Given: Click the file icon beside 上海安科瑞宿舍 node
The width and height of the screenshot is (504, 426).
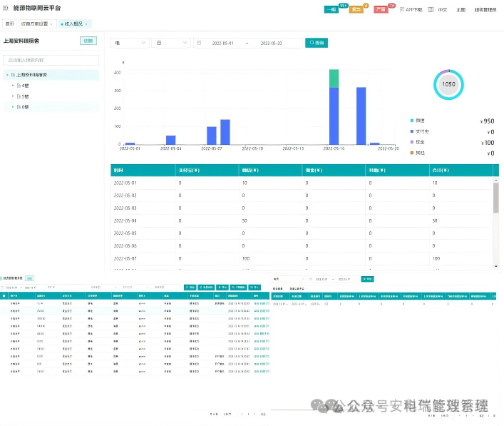Looking at the screenshot, I should pyautogui.click(x=13, y=75).
